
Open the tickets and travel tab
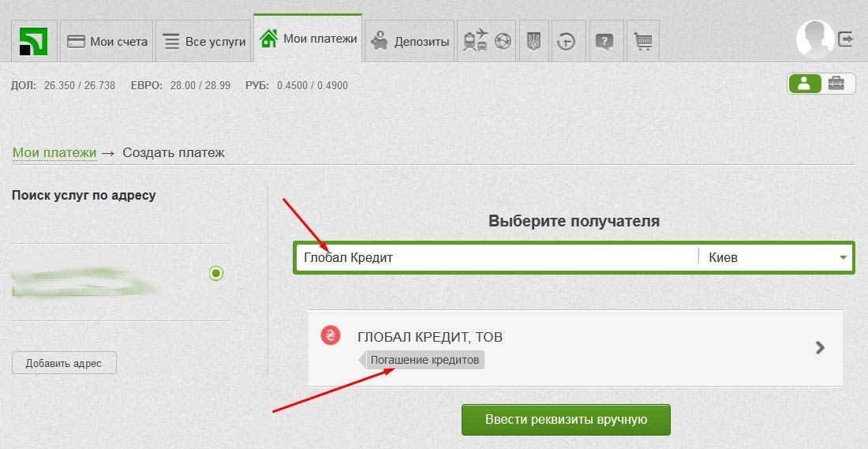pos(487,42)
